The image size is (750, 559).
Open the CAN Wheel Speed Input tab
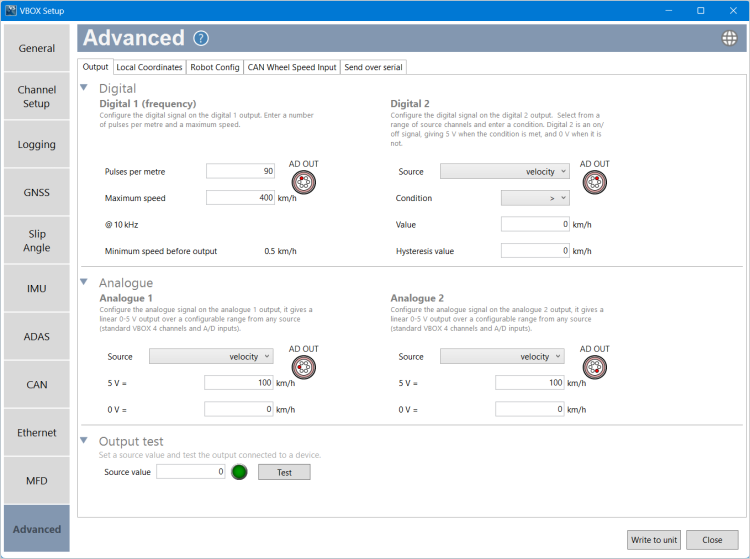point(292,67)
